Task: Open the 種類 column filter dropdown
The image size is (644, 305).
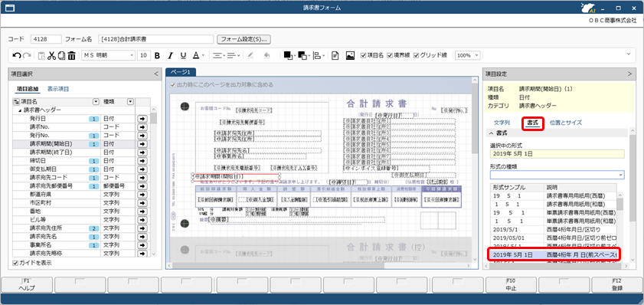Action: click(x=129, y=101)
